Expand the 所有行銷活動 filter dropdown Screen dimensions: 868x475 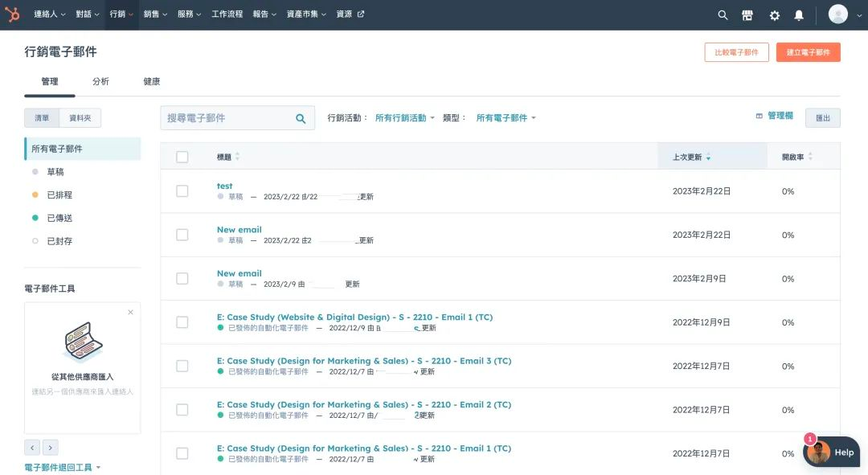404,118
